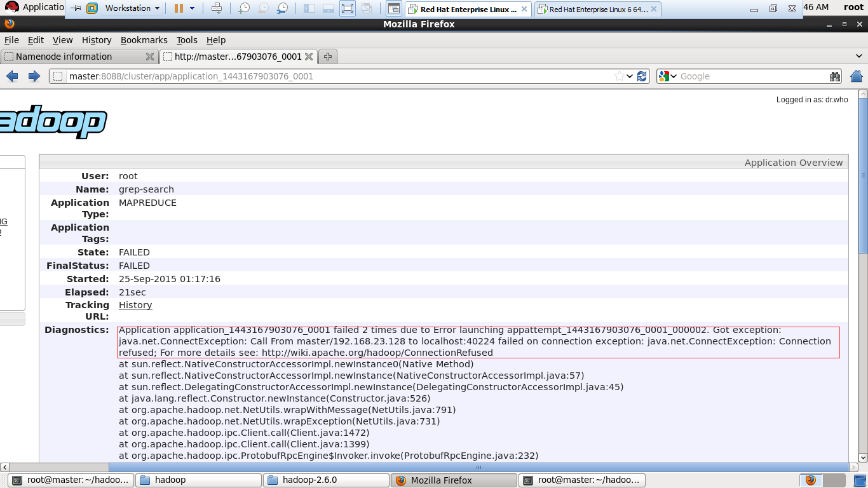Switch to Namenode information tab
The image size is (868, 488).
72,57
